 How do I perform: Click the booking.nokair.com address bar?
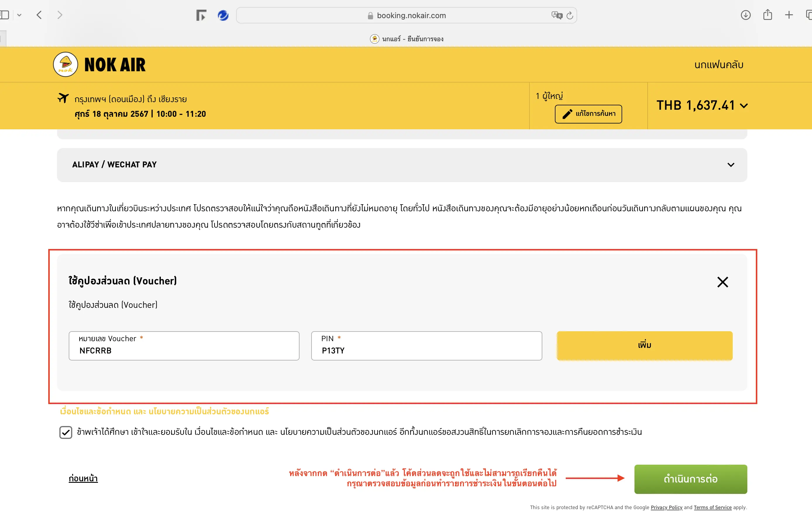pyautogui.click(x=406, y=15)
